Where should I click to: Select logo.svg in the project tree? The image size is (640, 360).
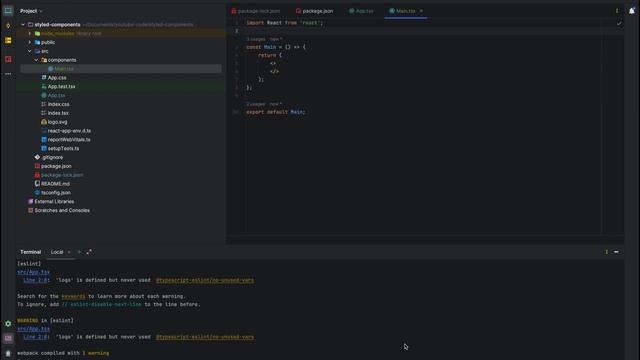(57, 122)
